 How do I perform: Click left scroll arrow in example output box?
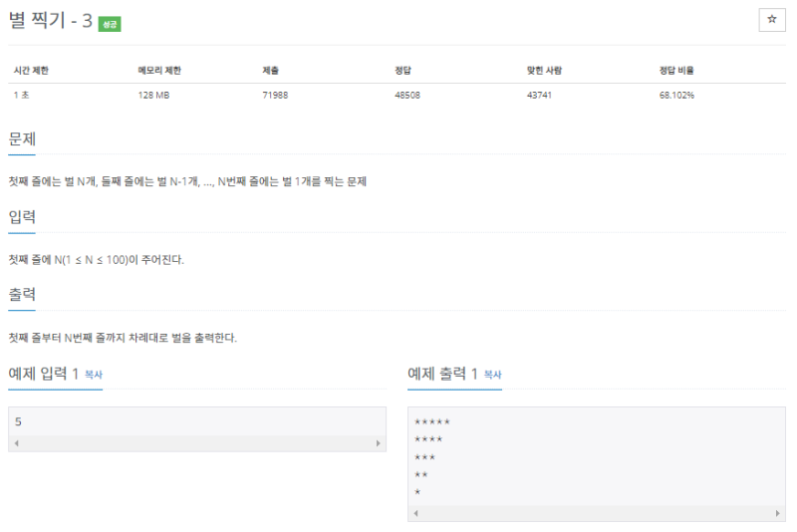point(415,513)
